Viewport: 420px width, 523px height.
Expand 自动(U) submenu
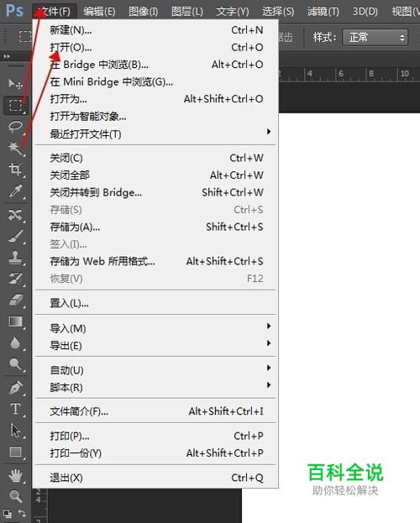click(x=155, y=370)
